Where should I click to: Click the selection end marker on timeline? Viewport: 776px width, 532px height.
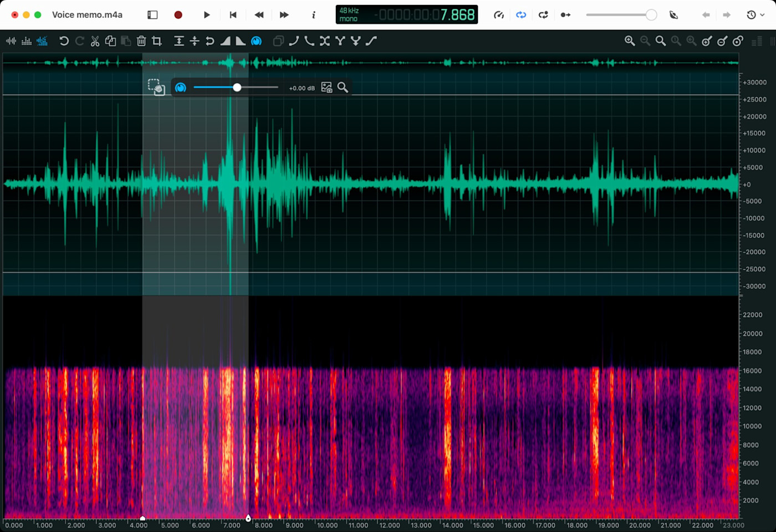pyautogui.click(x=248, y=519)
